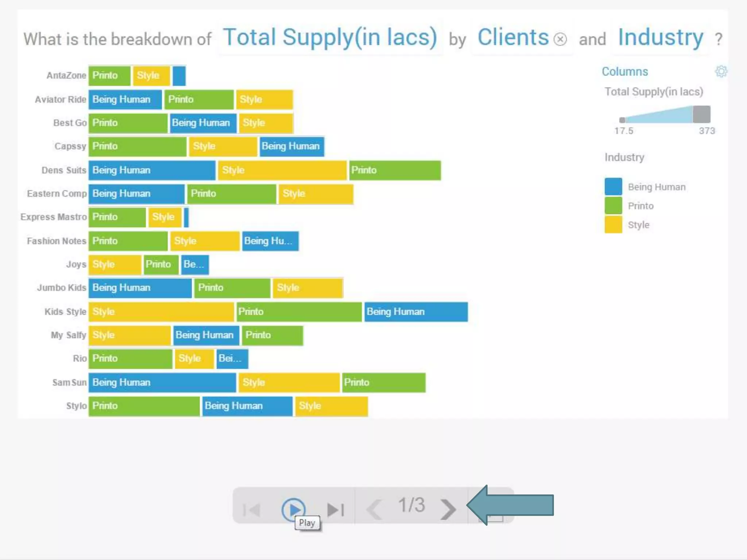
Task: Select Dens Suits' Printo bar segment
Action: point(395,170)
